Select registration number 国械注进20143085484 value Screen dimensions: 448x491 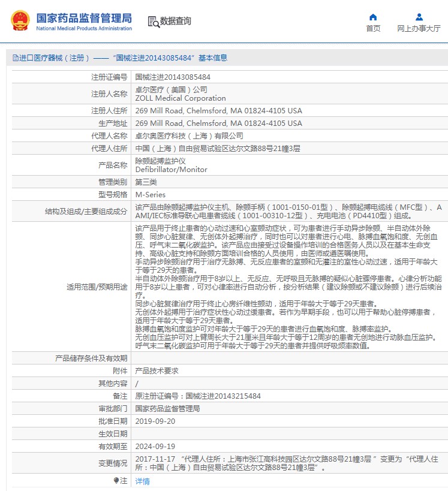tap(173, 77)
